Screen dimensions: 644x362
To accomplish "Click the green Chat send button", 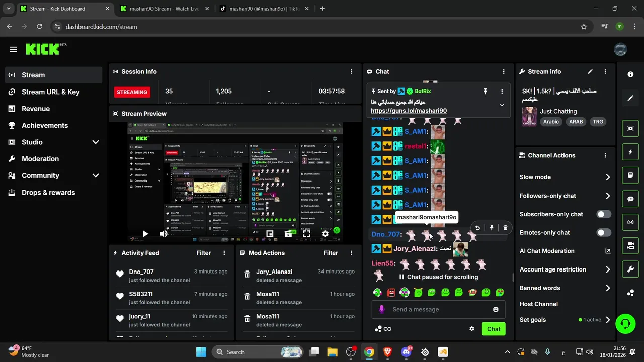I will [494, 329].
